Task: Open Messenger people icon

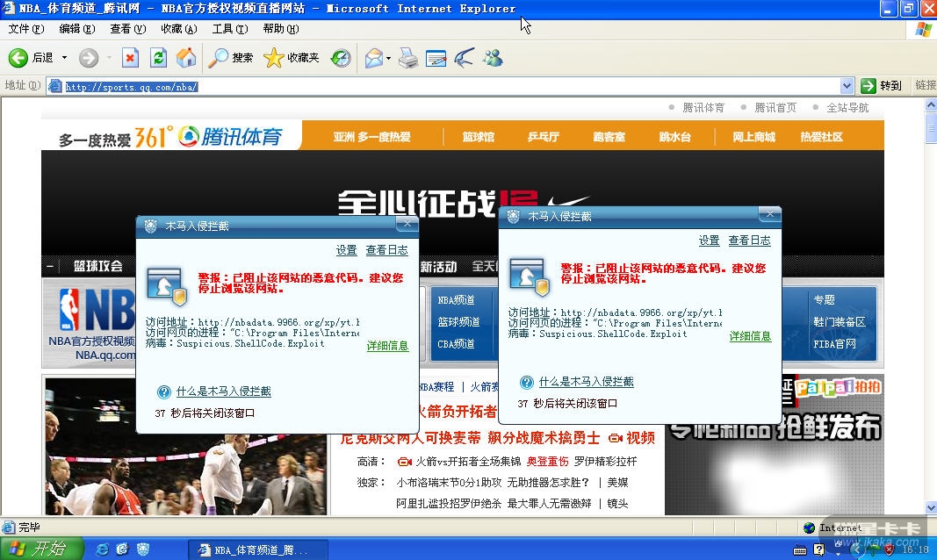Action: click(493, 57)
